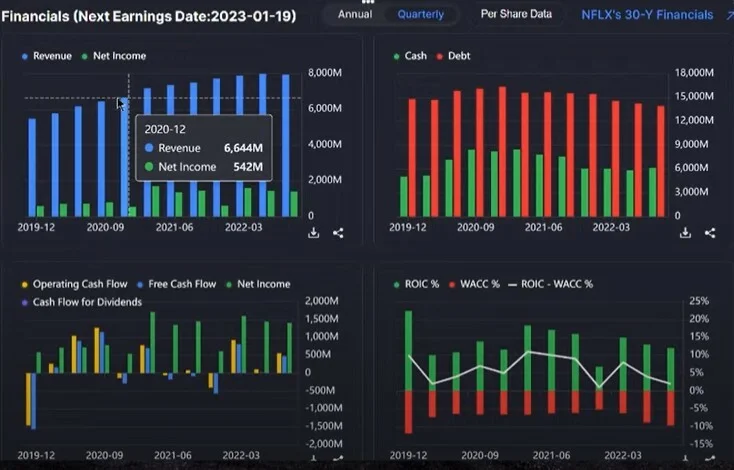The width and height of the screenshot is (734, 470).
Task: Toggle Operating Cash Flow legend series
Action: (74, 284)
